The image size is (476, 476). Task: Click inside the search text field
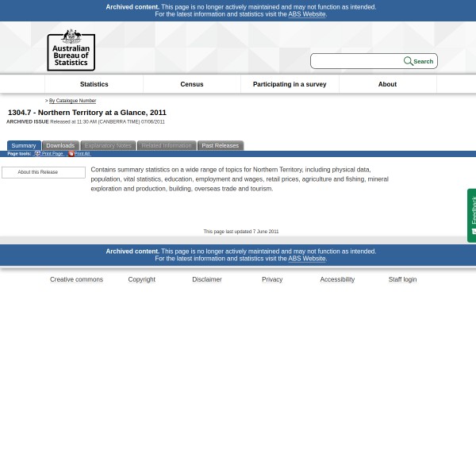[357, 61]
